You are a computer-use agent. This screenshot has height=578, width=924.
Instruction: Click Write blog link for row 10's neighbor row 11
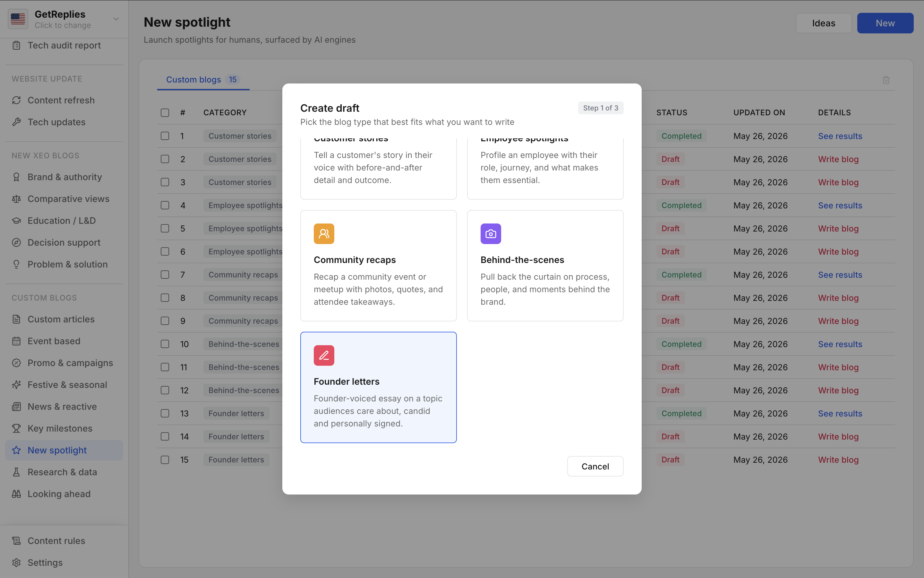pyautogui.click(x=838, y=367)
